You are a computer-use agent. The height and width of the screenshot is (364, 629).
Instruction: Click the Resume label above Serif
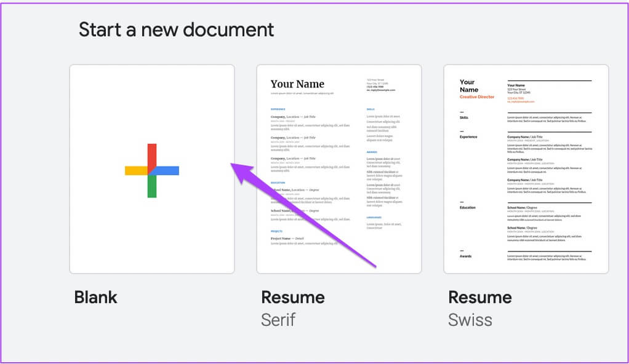click(x=293, y=298)
